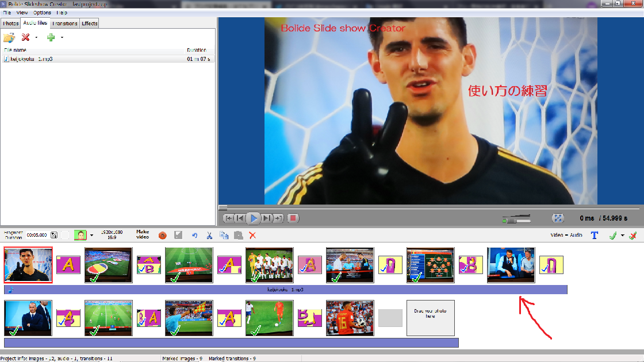Switch to the Transitions tab
This screenshot has width=644, height=362.
65,24
